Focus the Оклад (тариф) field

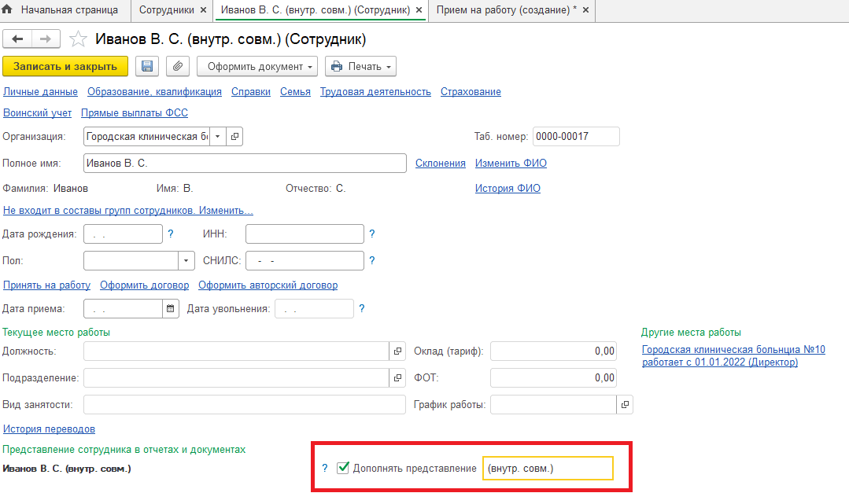click(x=553, y=351)
